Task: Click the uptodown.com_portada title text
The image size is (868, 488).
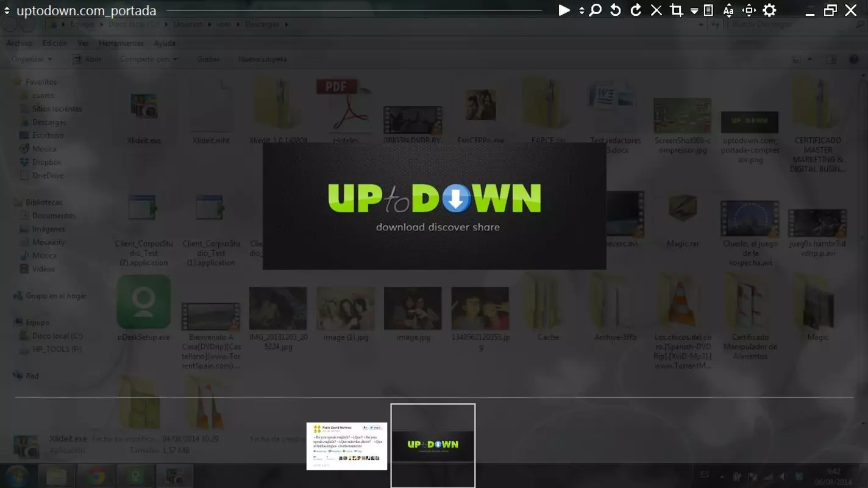Action: [86, 11]
